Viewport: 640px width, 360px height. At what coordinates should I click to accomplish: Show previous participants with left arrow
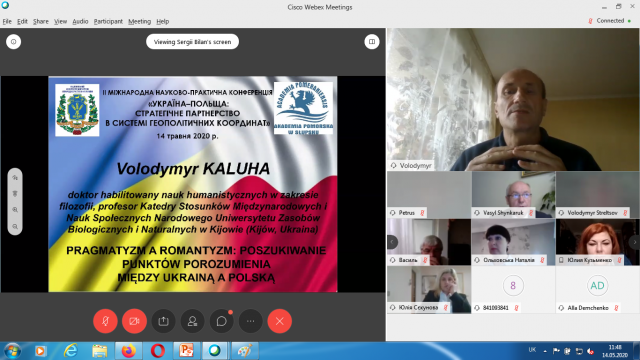click(x=392, y=242)
